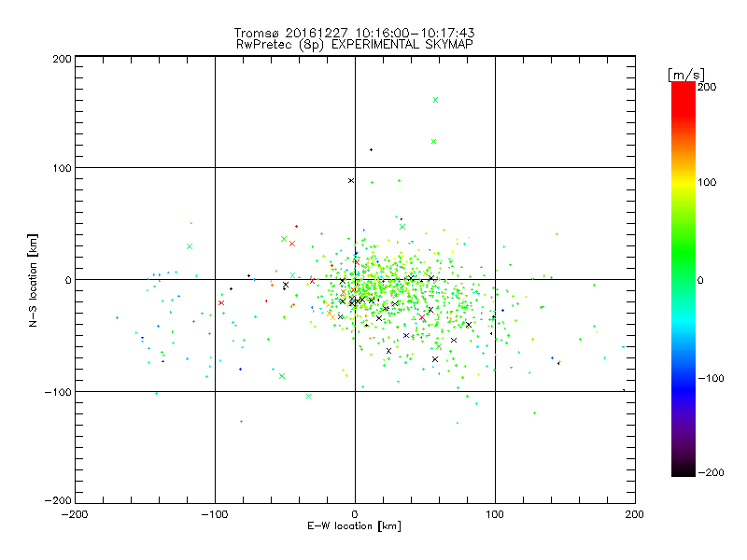Click the 'E-W location [km]' axis label

pyautogui.click(x=354, y=526)
